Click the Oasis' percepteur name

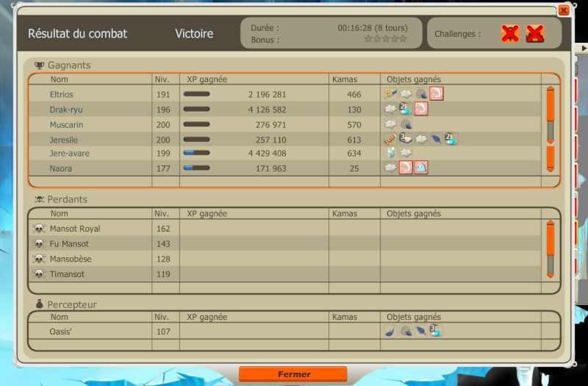[61, 332]
